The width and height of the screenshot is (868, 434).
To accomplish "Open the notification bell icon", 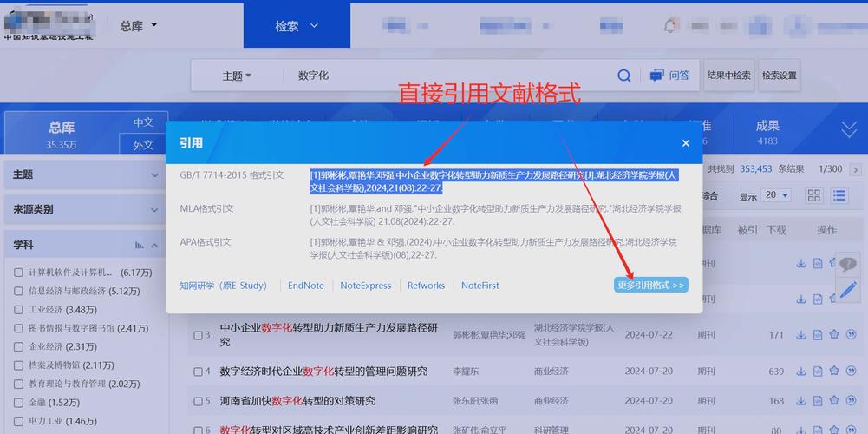I will [x=670, y=25].
